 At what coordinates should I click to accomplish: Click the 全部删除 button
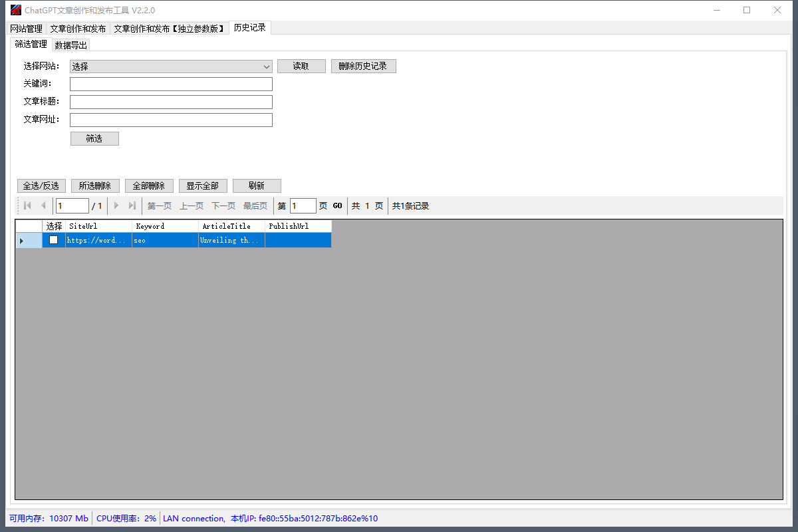click(149, 186)
